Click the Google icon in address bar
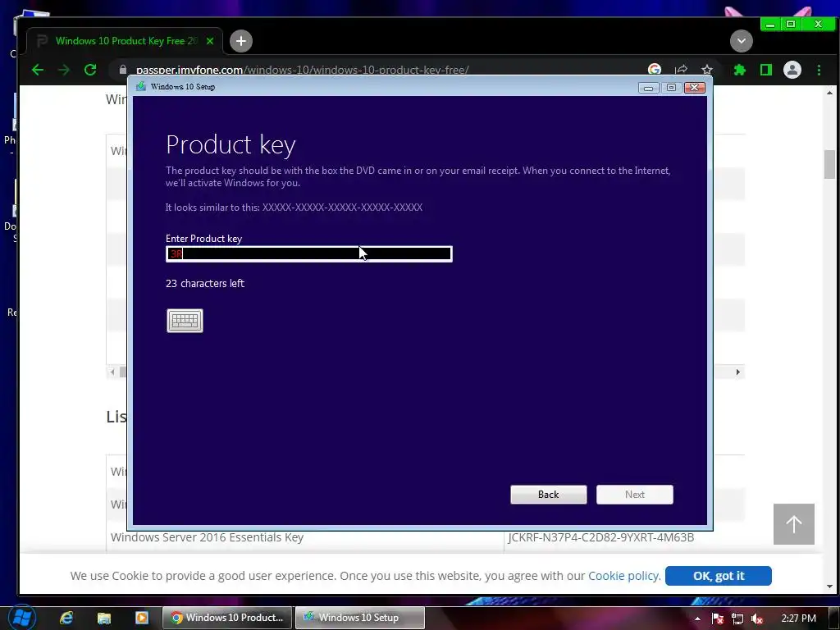Viewport: 840px width, 630px height. [x=654, y=70]
